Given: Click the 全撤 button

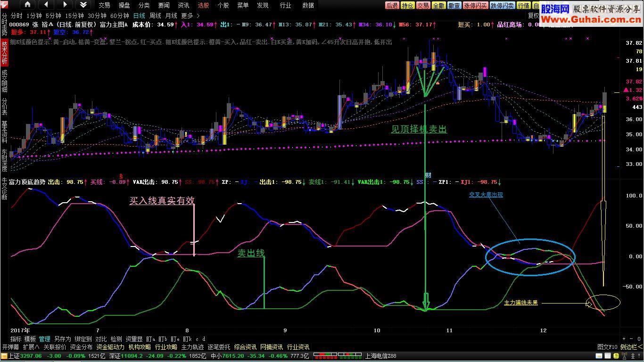Looking at the screenshot, I should (x=438, y=5).
